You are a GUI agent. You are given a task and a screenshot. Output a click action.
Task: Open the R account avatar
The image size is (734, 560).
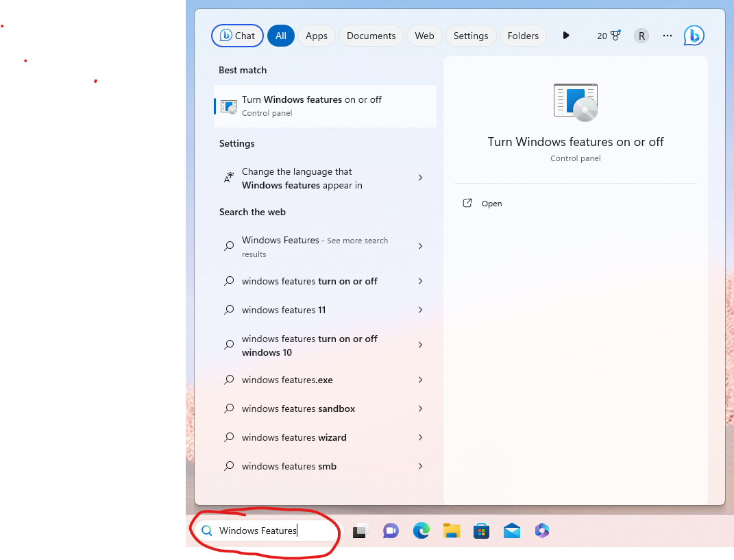pos(641,35)
